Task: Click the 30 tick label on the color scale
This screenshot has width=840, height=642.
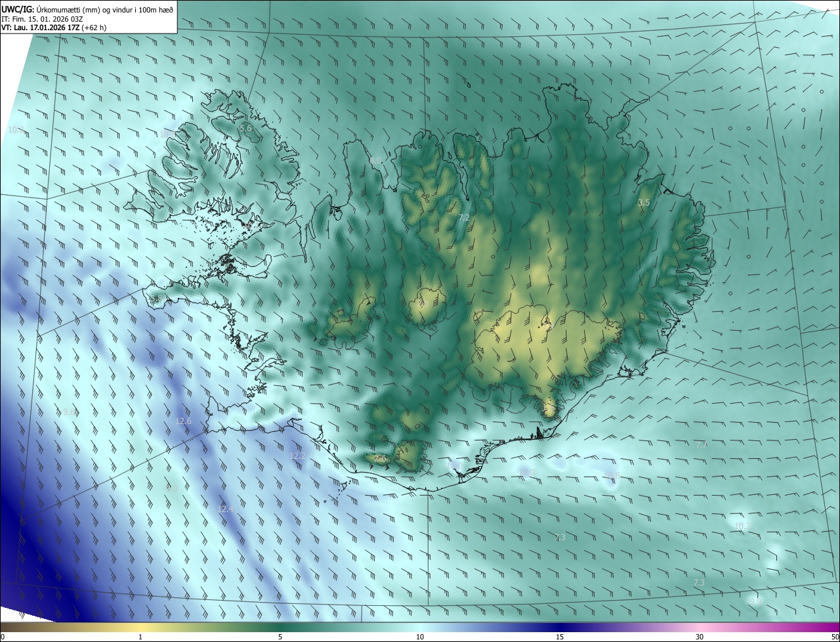Action: click(x=700, y=637)
